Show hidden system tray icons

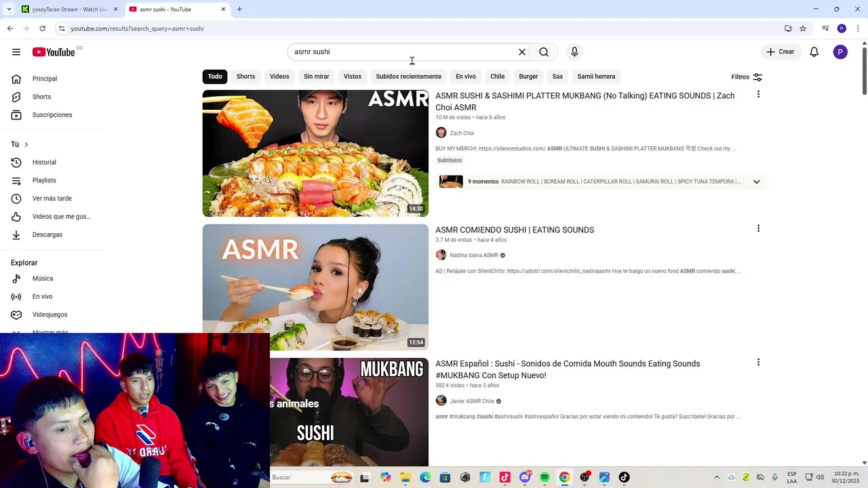(x=717, y=478)
